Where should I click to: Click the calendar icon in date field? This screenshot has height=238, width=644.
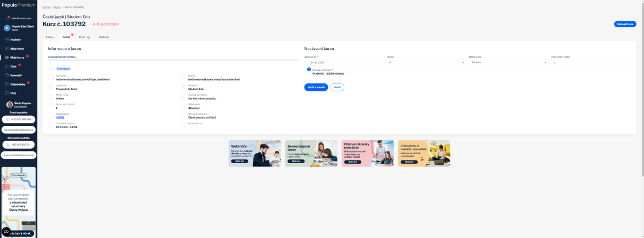coord(308,62)
